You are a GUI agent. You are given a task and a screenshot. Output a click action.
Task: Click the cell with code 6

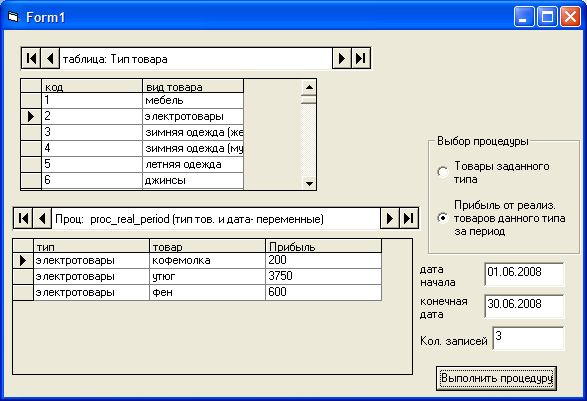pyautogui.click(x=92, y=180)
